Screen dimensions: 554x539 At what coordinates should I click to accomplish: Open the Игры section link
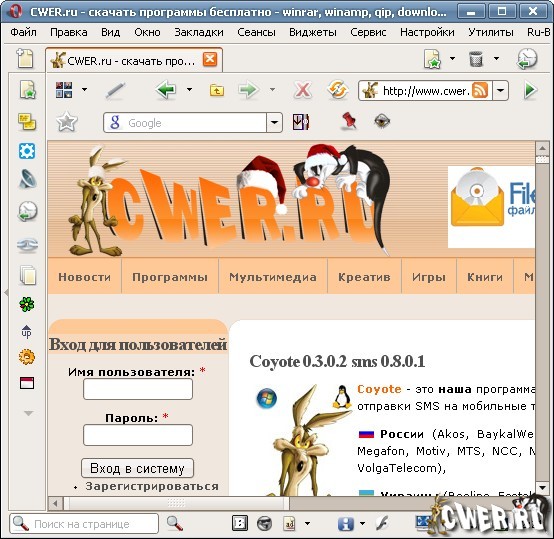point(429,277)
